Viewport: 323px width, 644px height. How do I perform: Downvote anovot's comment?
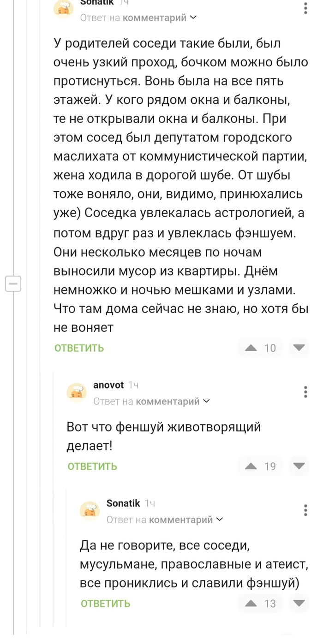point(299,466)
